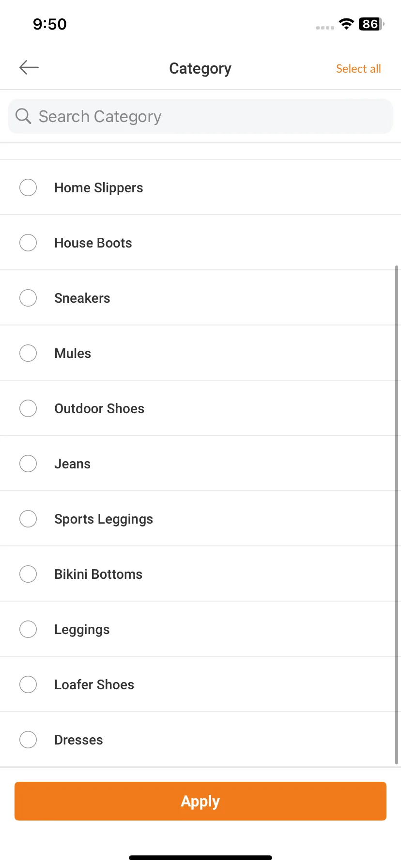Select the House Boots radio button
This screenshot has height=868, width=401.
click(28, 243)
